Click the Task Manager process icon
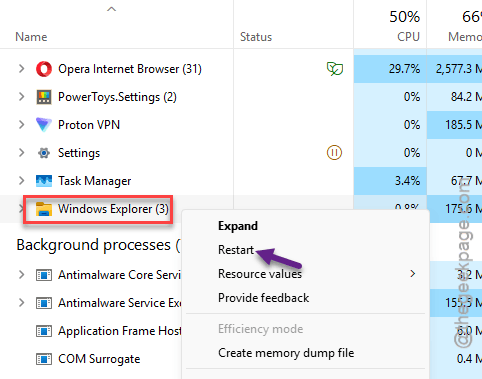The image size is (482, 379). click(x=44, y=181)
